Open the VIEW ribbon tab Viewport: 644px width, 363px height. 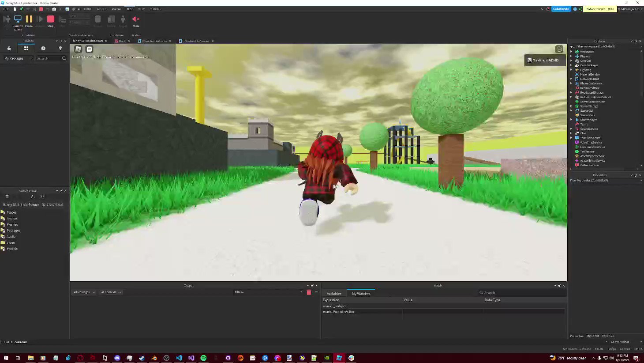pyautogui.click(x=141, y=9)
